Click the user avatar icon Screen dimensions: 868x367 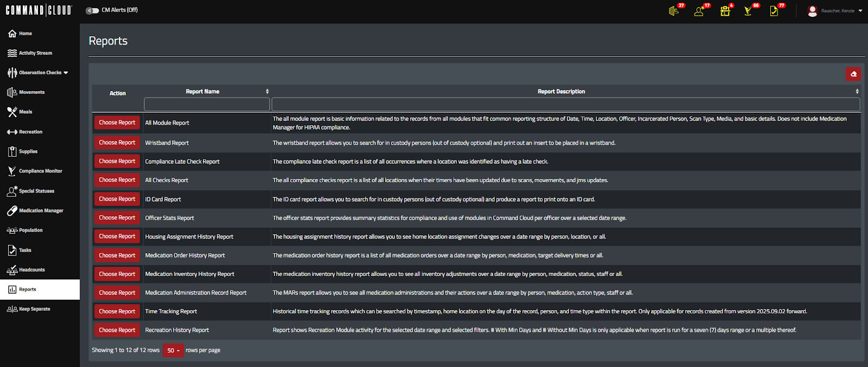[x=812, y=11]
